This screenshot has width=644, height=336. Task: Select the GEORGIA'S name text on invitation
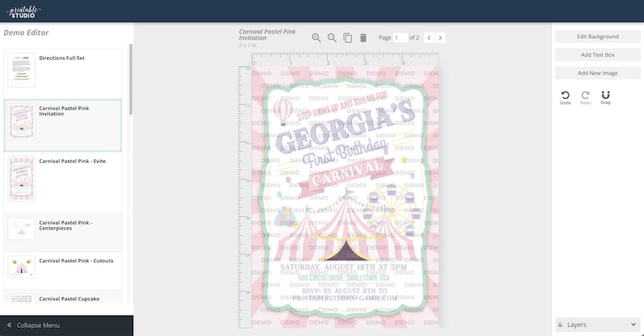tap(344, 126)
